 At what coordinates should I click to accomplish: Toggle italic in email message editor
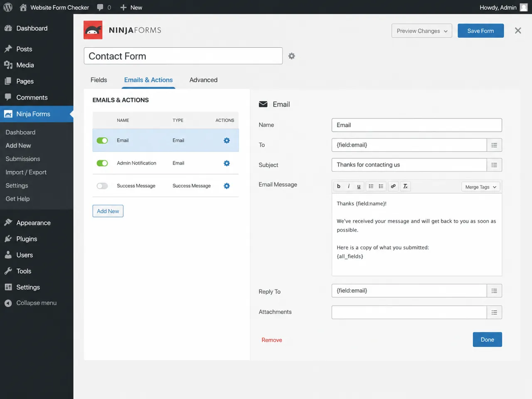tap(349, 186)
